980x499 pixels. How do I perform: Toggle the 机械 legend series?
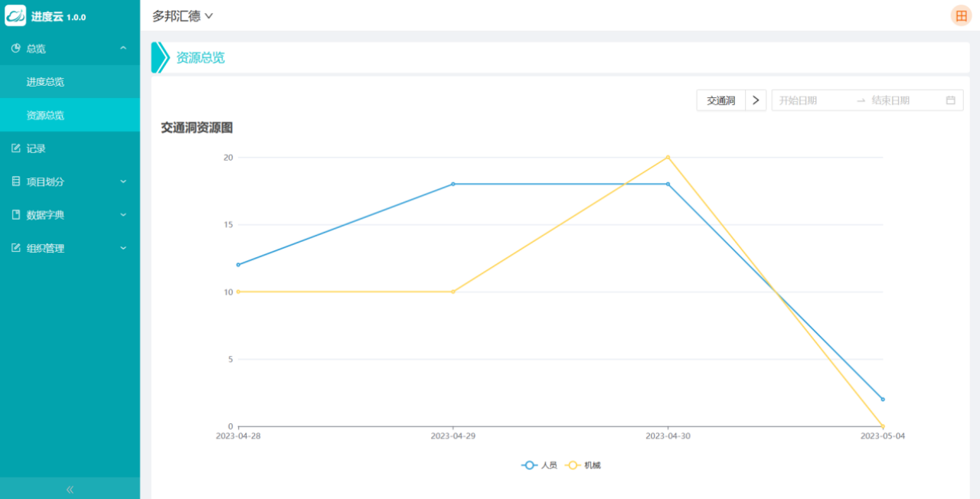pyautogui.click(x=583, y=465)
